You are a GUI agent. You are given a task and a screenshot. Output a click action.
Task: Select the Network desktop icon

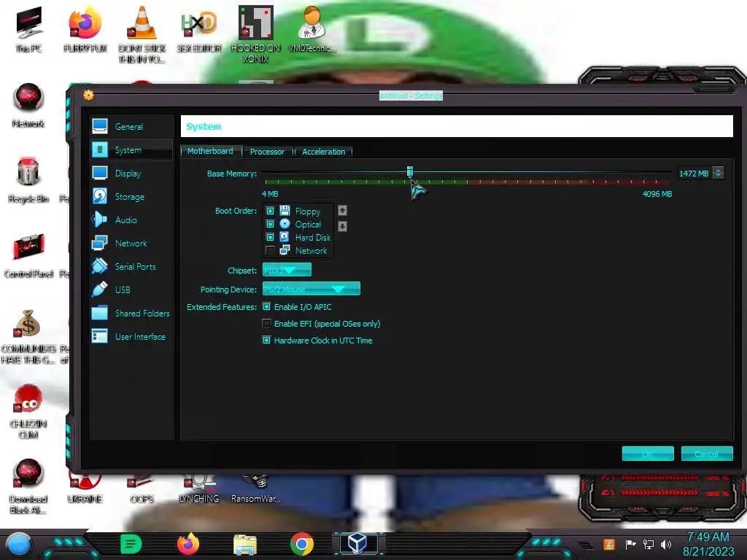(28, 105)
